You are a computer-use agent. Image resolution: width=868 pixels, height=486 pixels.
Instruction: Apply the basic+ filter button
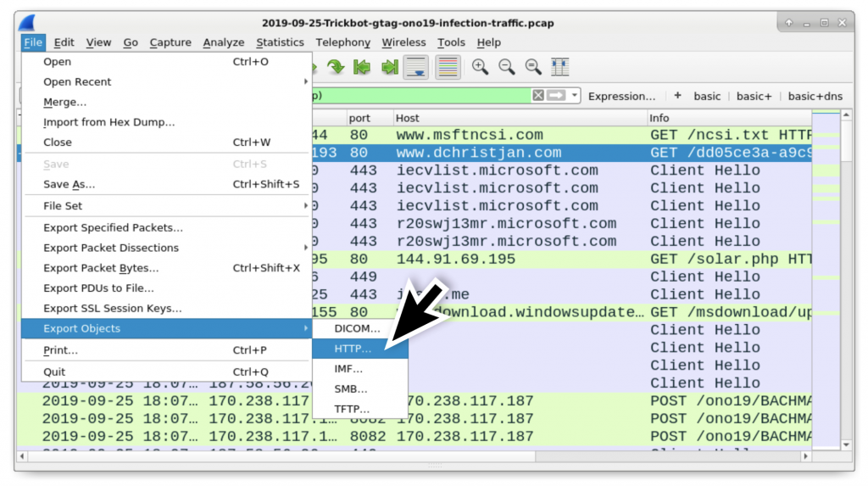[754, 96]
